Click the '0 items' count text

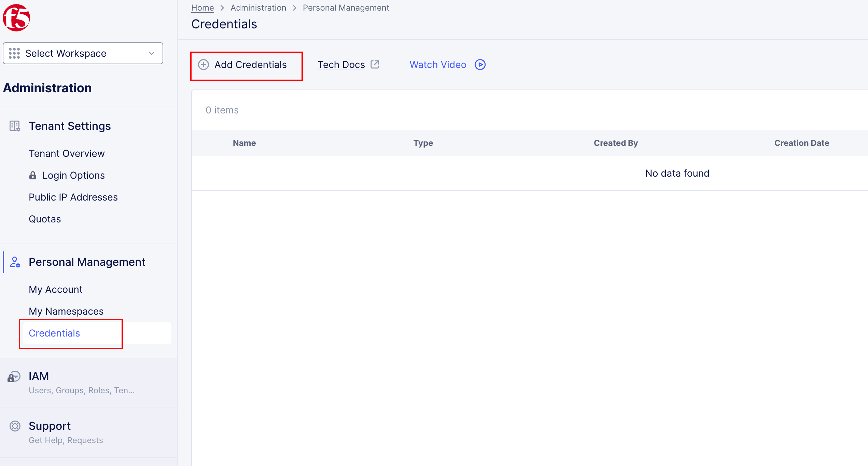pyautogui.click(x=222, y=110)
